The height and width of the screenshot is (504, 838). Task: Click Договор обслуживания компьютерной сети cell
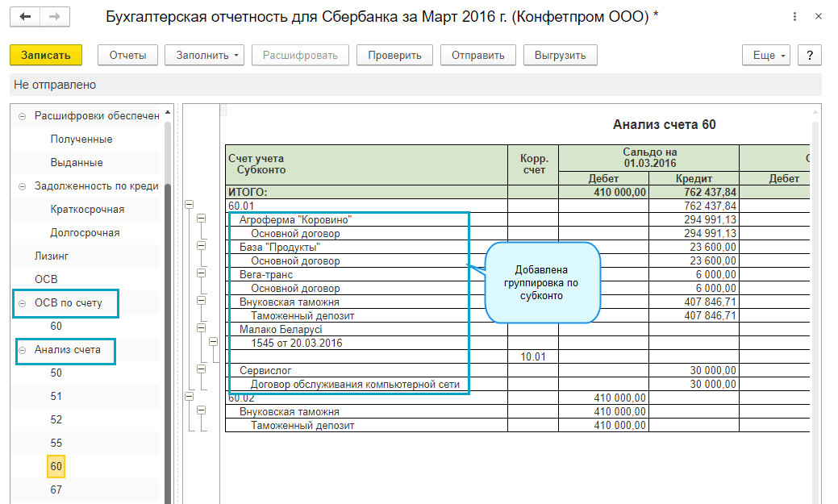[x=367, y=385]
